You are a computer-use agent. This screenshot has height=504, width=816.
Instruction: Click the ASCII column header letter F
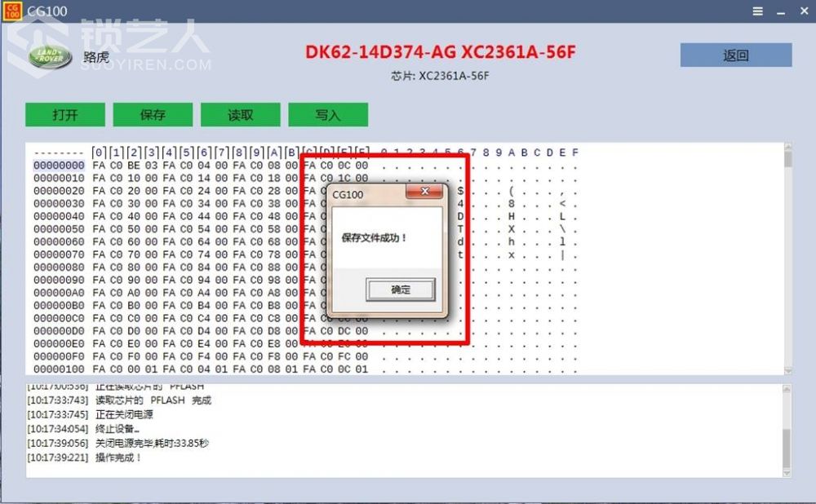click(575, 153)
